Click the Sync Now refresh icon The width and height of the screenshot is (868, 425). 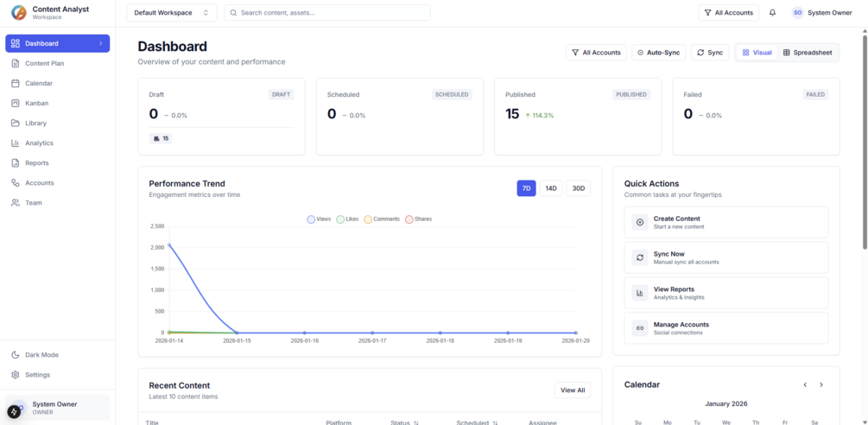tap(640, 257)
